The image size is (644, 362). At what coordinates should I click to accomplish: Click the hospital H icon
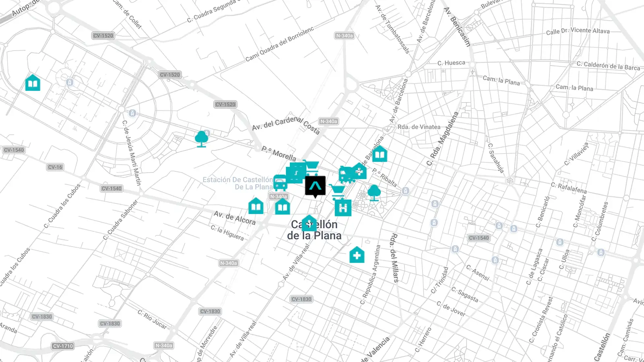point(343,208)
